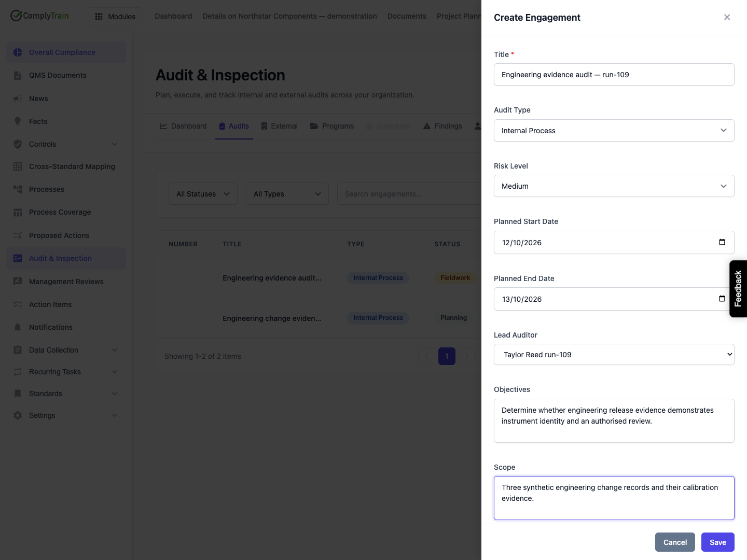Open the All Statuses filter dropdown
The image size is (747, 560).
point(203,194)
